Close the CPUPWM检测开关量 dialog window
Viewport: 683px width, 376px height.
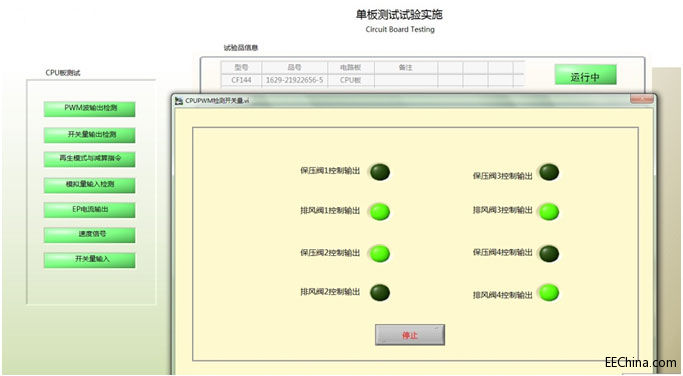click(642, 100)
